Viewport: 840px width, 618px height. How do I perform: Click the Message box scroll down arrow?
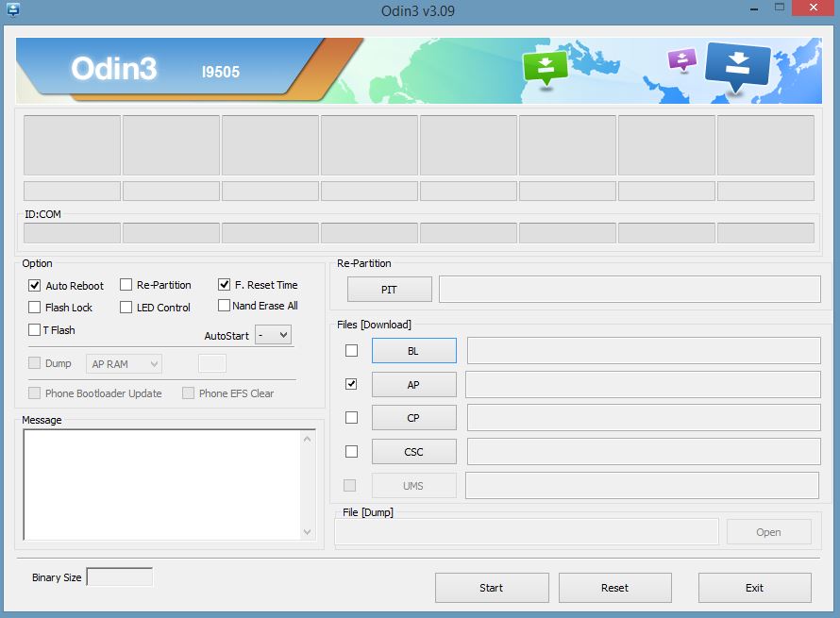click(x=308, y=532)
